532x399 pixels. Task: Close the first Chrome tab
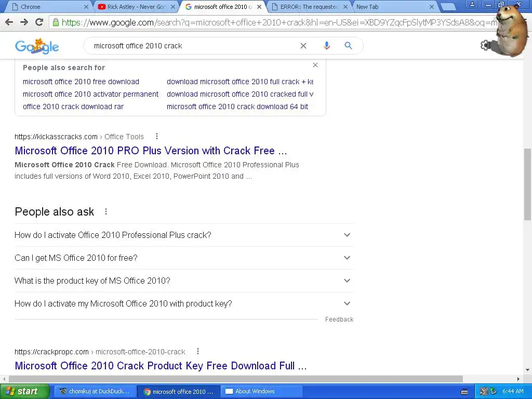pos(86,7)
